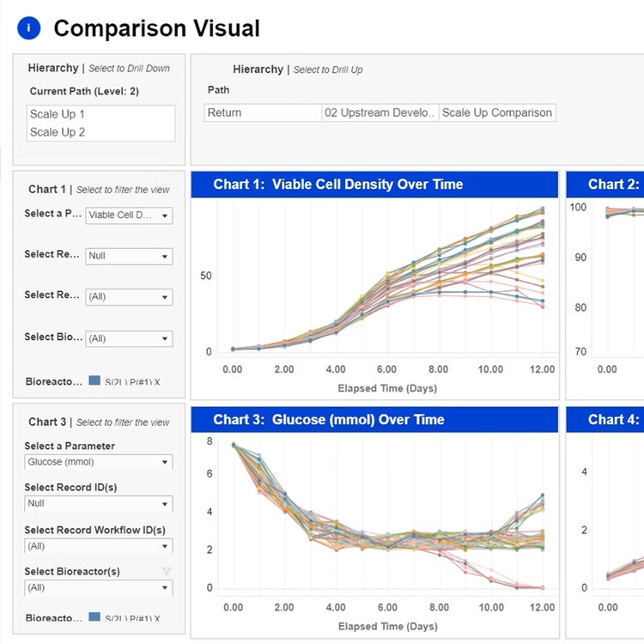Click the blue info icon beside Comparison Visual

pyautogui.click(x=28, y=28)
